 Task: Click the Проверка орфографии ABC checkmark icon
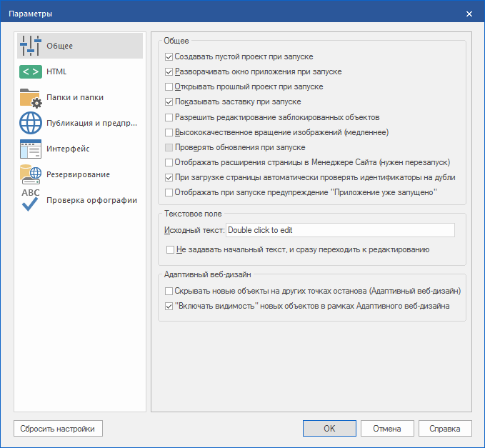(31, 201)
